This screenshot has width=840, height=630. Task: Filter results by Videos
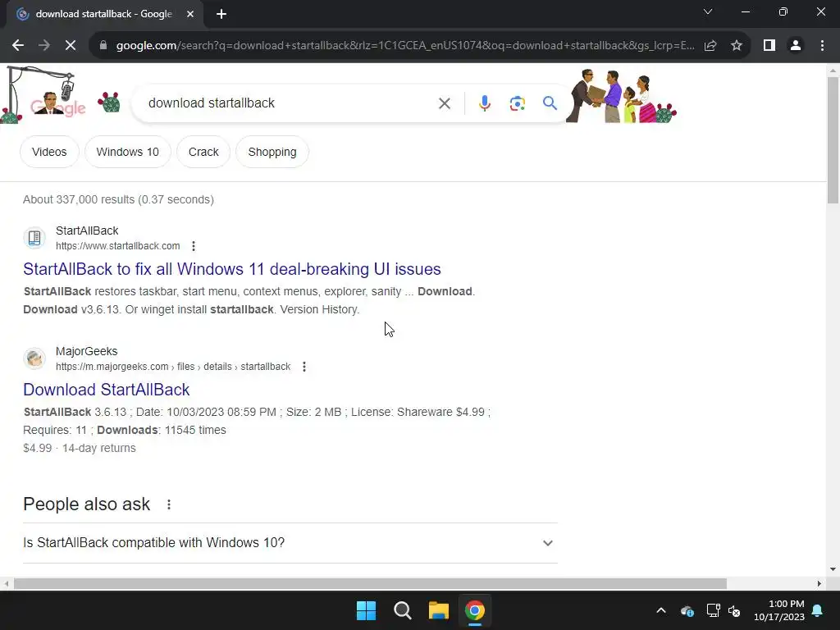(x=49, y=152)
